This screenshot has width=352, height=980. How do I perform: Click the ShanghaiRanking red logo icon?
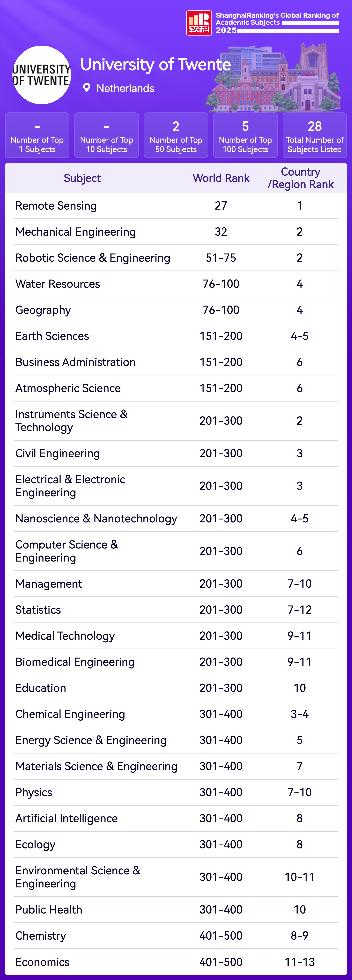coord(199,23)
